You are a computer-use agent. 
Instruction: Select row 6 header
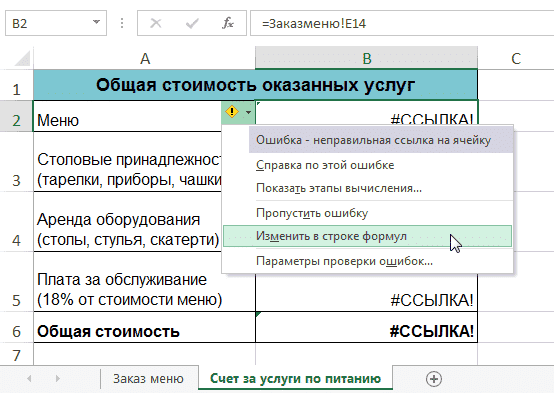[17, 327]
